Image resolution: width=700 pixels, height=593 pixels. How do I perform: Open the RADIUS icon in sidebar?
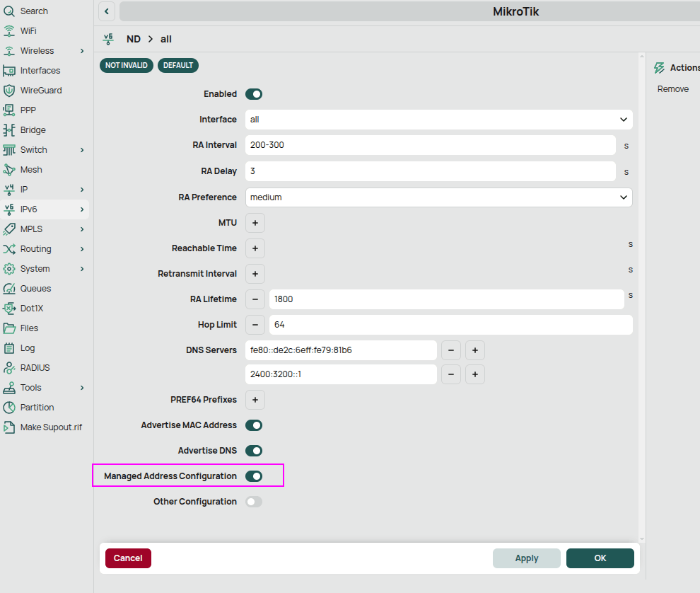(x=9, y=368)
